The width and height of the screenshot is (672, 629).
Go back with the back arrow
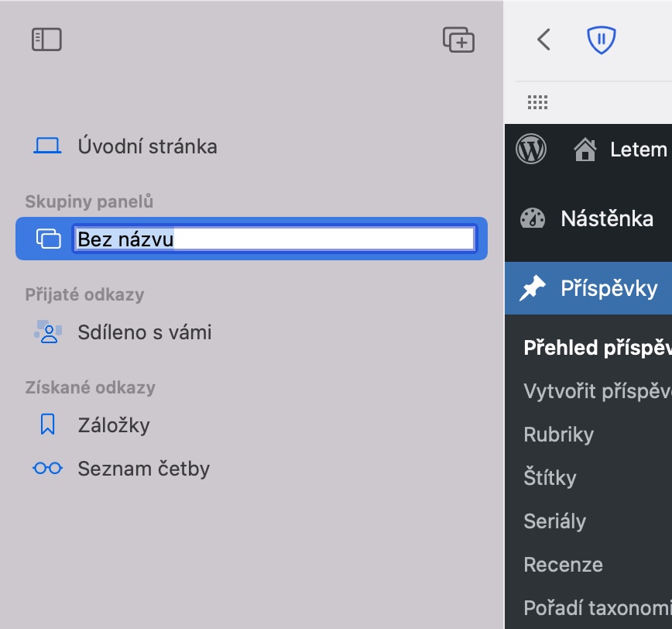(x=543, y=40)
